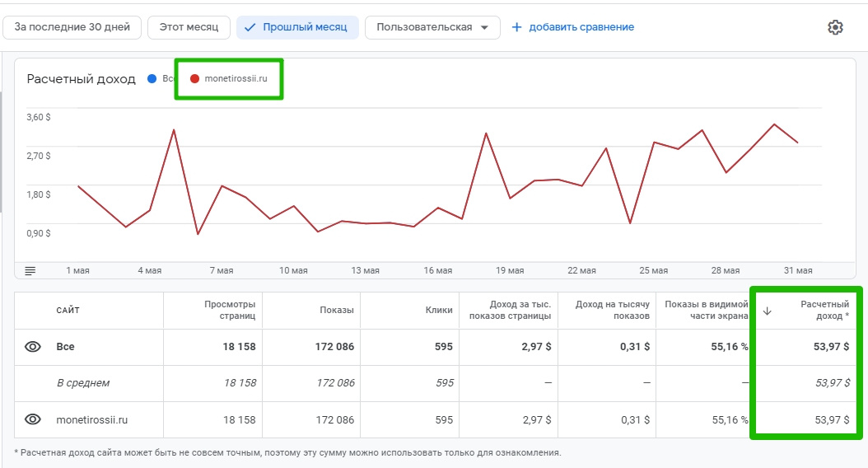Click the sort arrow beside Расчетный доход
Viewport: 868px width, 468px height.
[x=768, y=311]
